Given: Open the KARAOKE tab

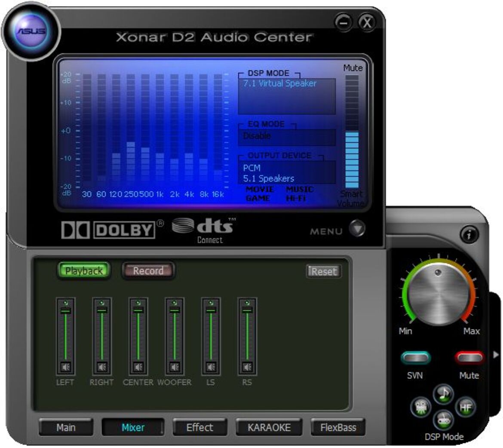Looking at the screenshot, I should pos(269,428).
